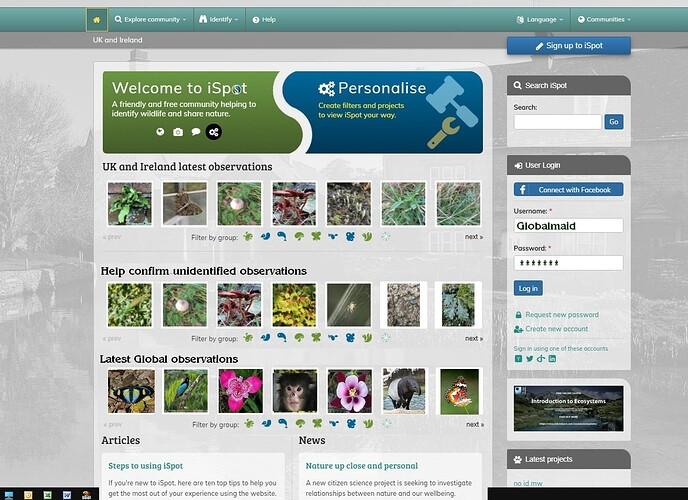
Task: Open the fern thumbnail in UK latest observations
Action: coord(130,204)
